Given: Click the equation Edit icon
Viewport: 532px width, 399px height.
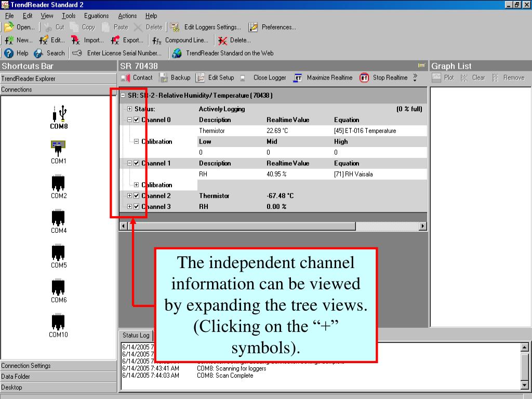Looking at the screenshot, I should (x=44, y=41).
